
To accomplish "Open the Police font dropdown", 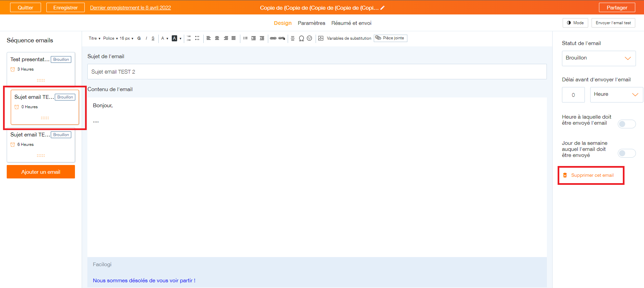I will click(x=110, y=38).
